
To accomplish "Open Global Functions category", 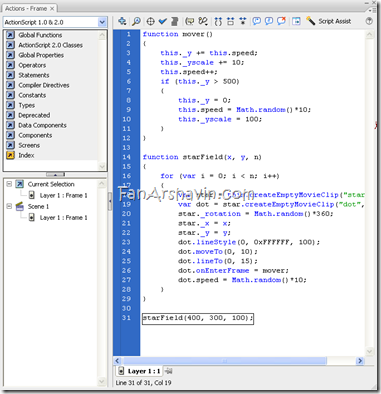I will (x=40, y=35).
